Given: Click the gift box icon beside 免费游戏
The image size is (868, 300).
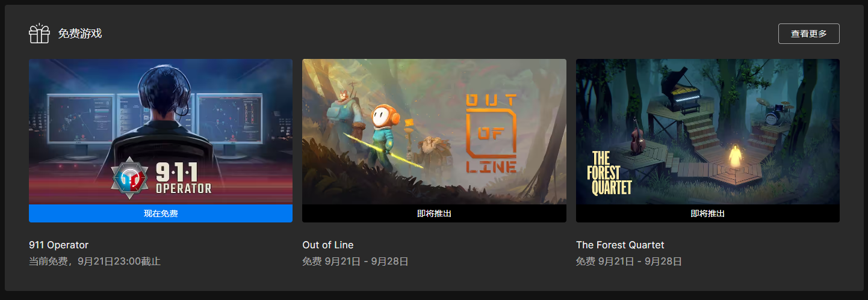Looking at the screenshot, I should (39, 34).
